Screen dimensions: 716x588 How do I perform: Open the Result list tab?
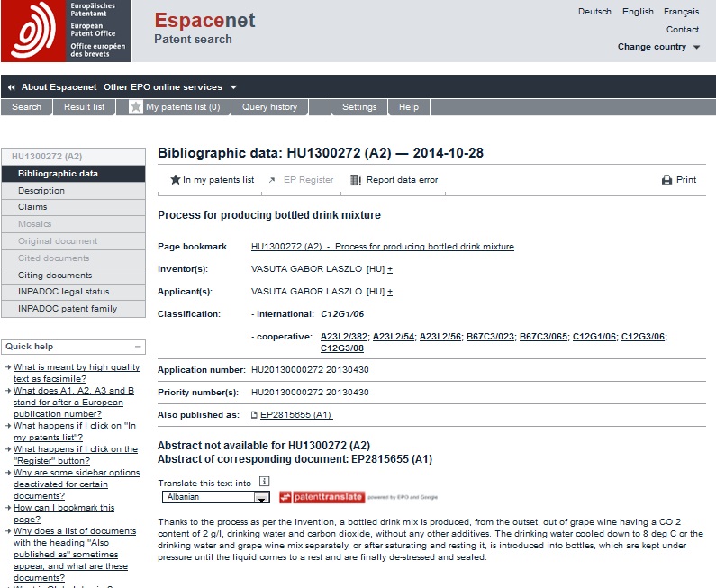(84, 107)
